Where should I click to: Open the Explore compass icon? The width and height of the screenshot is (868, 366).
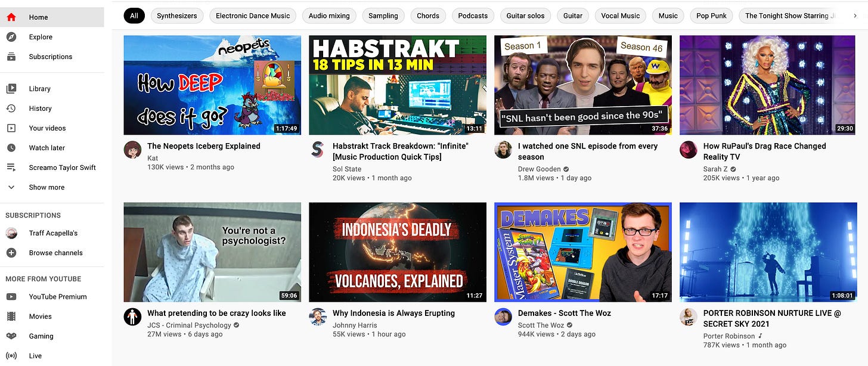11,37
